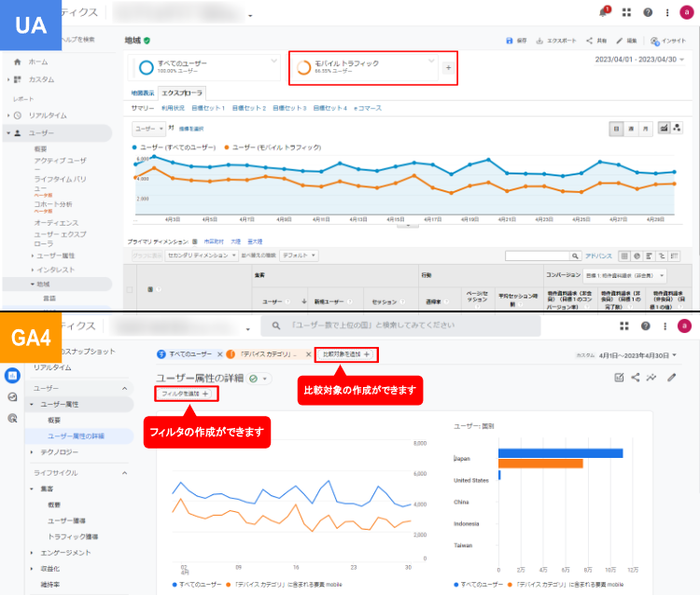The image size is (700, 595).
Task: Open ホーム in UA sidebar
Action: click(x=38, y=62)
